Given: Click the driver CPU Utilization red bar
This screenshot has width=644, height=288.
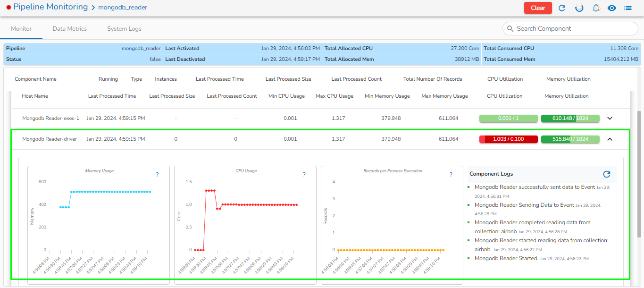Looking at the screenshot, I should click(508, 139).
